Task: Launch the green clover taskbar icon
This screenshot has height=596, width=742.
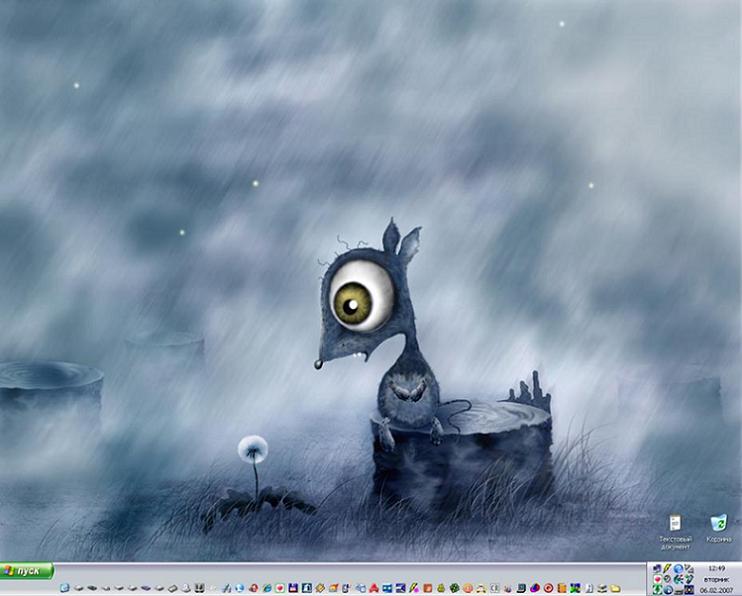Action: pos(453,588)
